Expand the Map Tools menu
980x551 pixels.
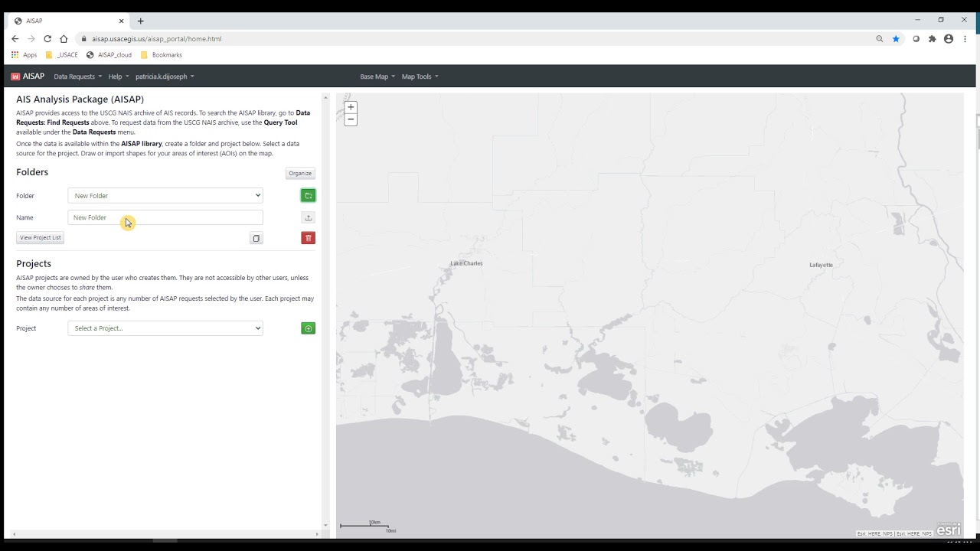(x=420, y=77)
